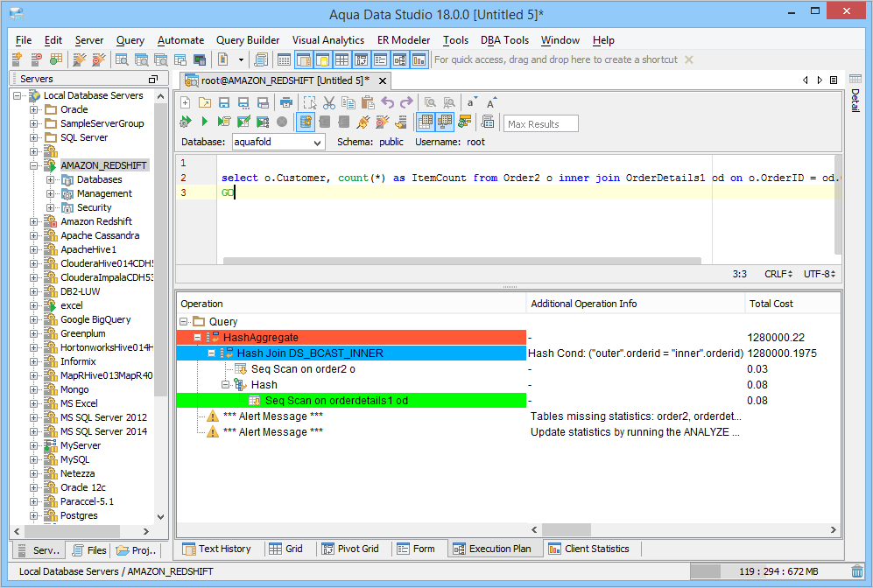873x588 pixels.
Task: Click inside the Max Results field
Action: point(540,124)
